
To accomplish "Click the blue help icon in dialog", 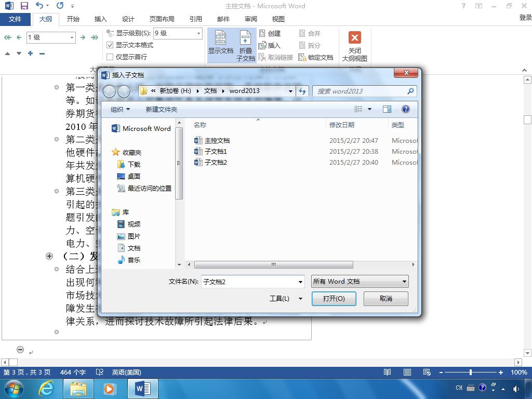I will coord(405,109).
